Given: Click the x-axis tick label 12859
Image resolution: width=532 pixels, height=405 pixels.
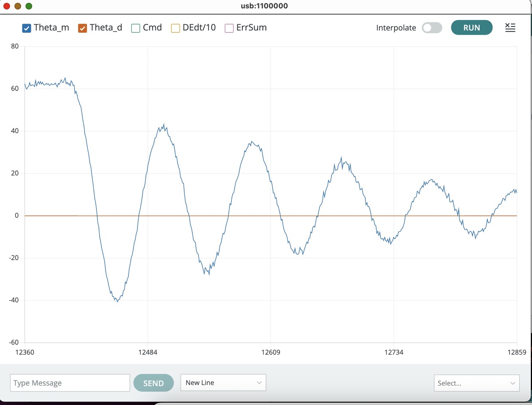Looking at the screenshot, I should [x=517, y=352].
